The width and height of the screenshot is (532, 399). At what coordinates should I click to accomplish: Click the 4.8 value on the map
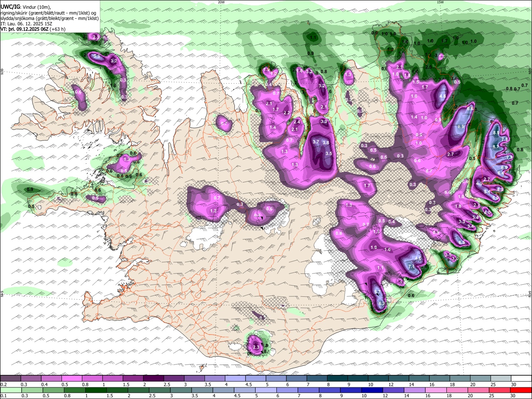[443, 96]
